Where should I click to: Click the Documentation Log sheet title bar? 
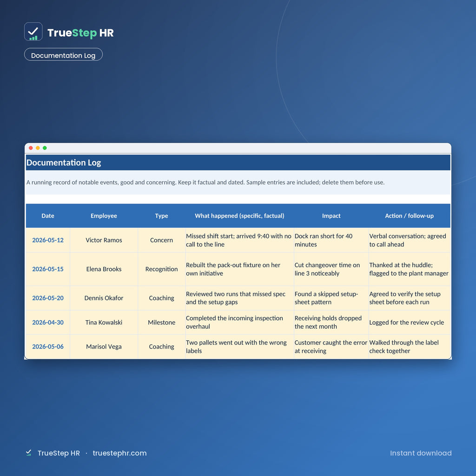coord(238,163)
